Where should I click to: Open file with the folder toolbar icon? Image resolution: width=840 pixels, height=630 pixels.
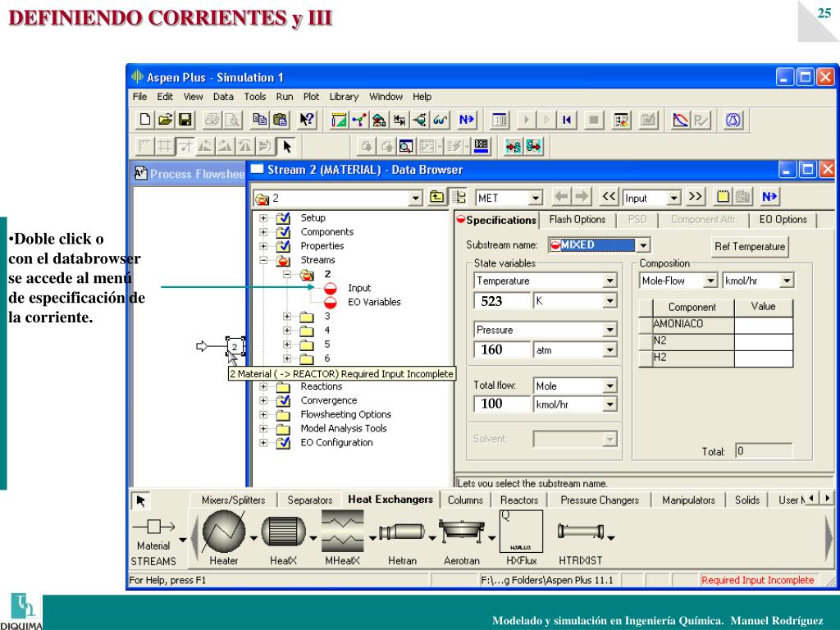(x=165, y=120)
